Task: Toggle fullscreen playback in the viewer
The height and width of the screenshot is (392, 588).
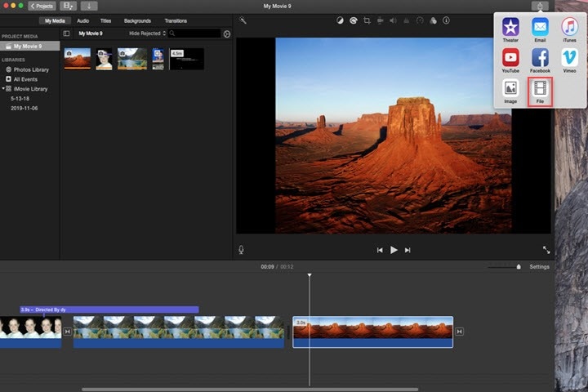Action: tap(546, 250)
